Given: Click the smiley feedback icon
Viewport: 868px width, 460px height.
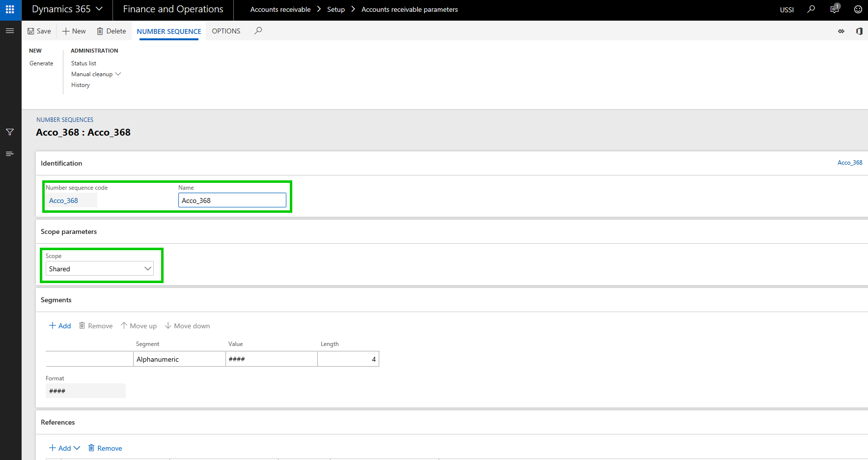Looking at the screenshot, I should [858, 9].
